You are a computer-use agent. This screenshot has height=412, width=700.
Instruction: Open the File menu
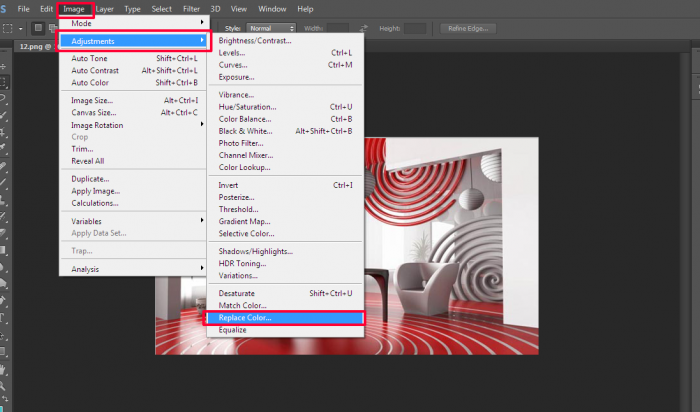click(x=23, y=9)
